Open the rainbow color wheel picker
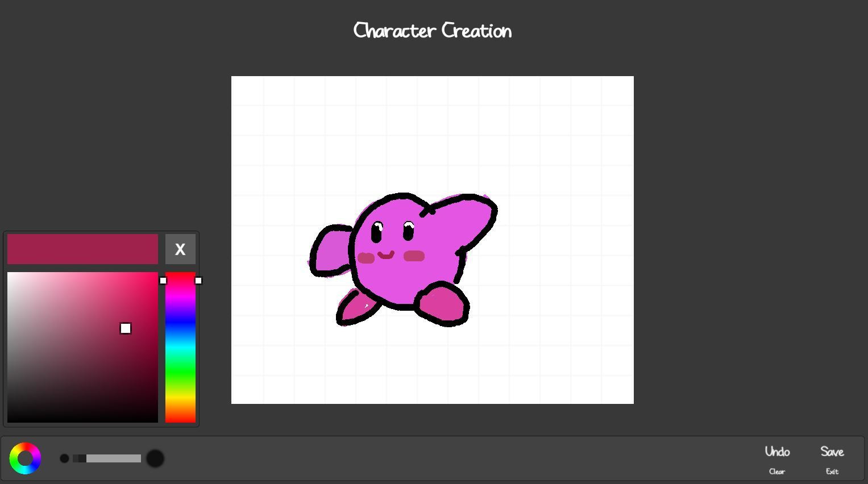Viewport: 868px width, 484px height. [25, 458]
